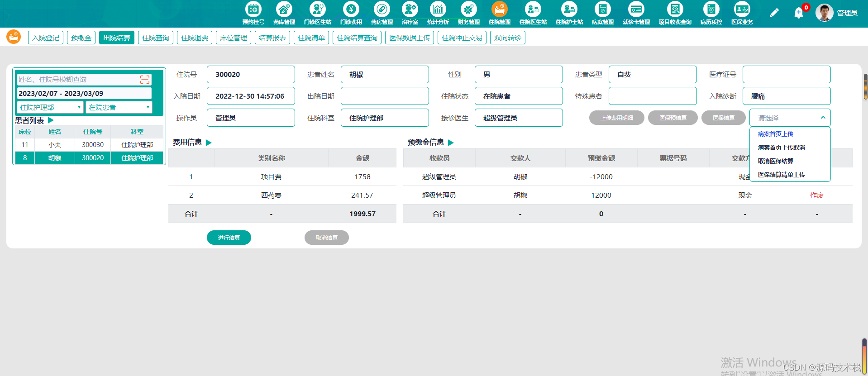Click the scan icon in patient search

(x=145, y=80)
